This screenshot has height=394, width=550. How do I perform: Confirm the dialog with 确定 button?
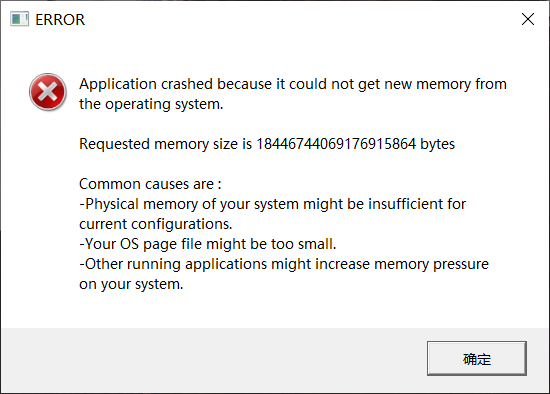coord(477,358)
